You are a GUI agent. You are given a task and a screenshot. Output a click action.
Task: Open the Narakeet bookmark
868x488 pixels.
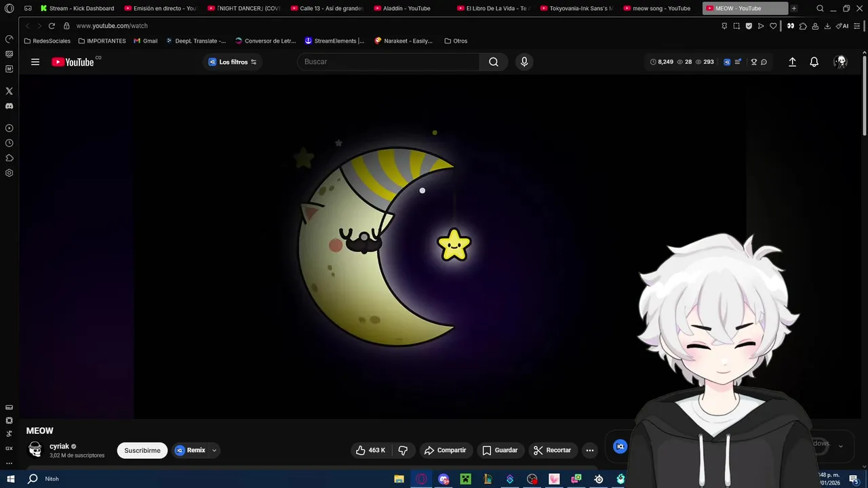(403, 41)
